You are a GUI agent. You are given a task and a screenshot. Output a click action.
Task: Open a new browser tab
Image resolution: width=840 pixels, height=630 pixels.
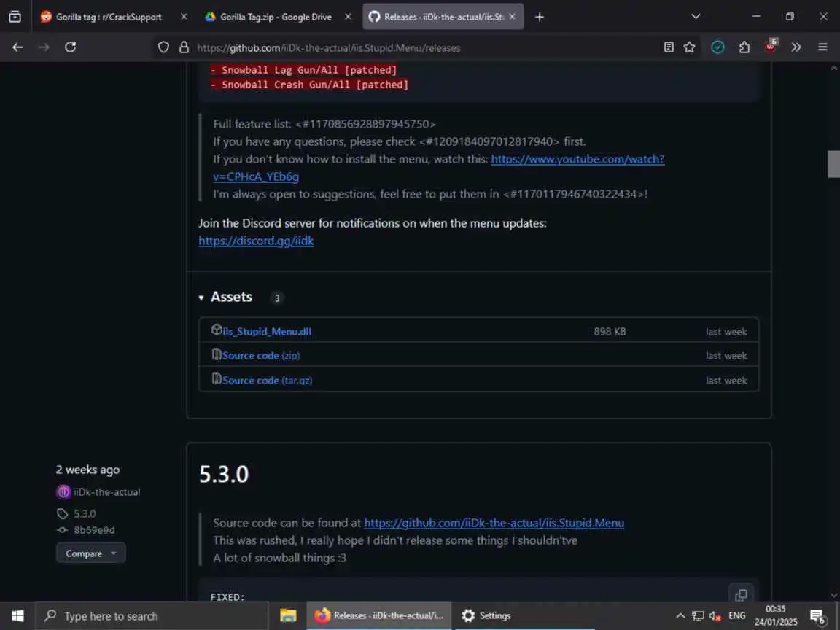pos(540,17)
